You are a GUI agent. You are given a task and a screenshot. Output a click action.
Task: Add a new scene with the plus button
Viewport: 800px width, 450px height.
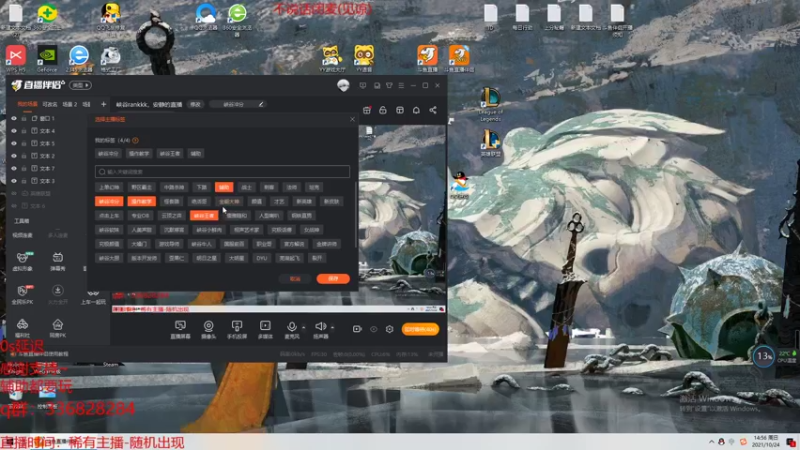click(104, 104)
